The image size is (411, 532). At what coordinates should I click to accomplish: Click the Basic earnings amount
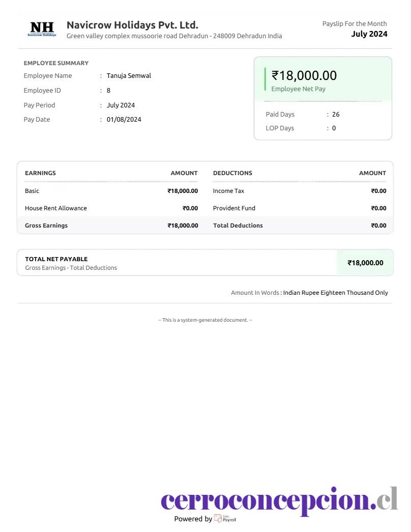click(x=183, y=191)
